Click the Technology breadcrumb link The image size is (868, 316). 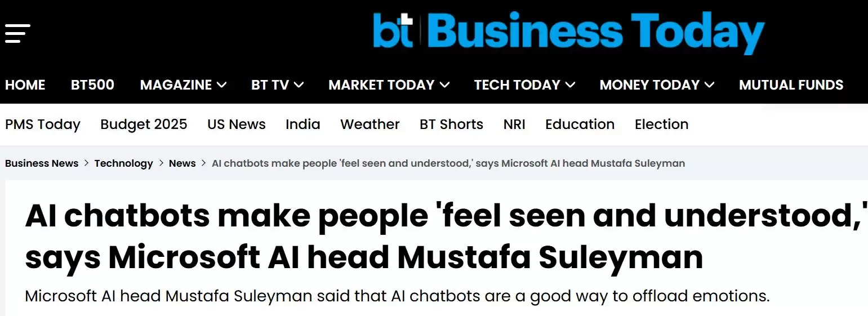click(x=123, y=163)
